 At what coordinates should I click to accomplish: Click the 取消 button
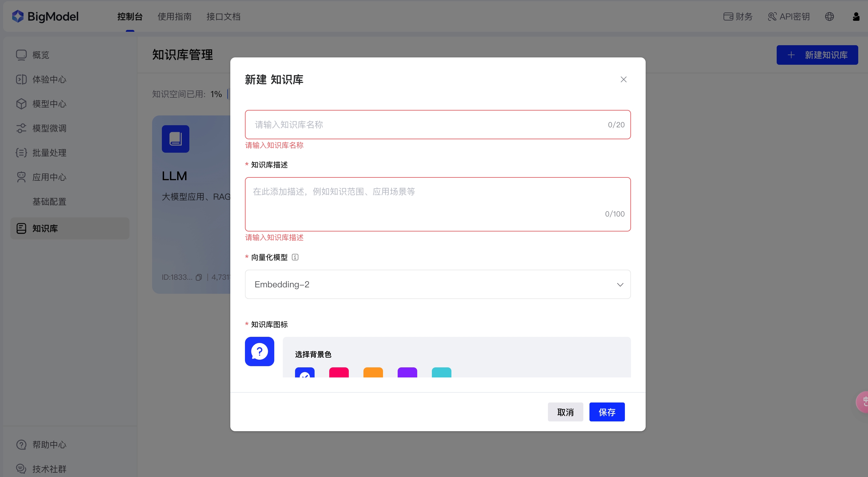(x=565, y=412)
